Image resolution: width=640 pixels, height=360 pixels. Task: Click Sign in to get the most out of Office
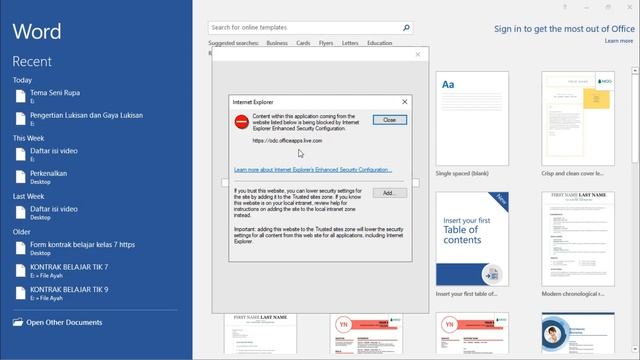pyautogui.click(x=564, y=29)
